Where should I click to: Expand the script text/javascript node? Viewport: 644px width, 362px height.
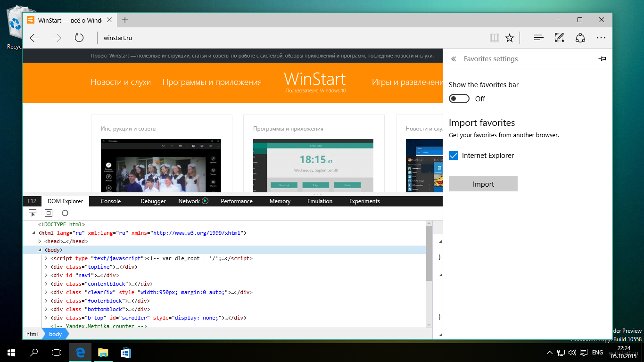pyautogui.click(x=46, y=258)
